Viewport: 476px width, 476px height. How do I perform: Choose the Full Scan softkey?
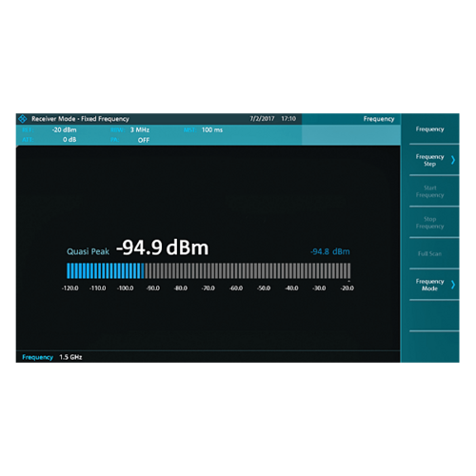point(429,253)
